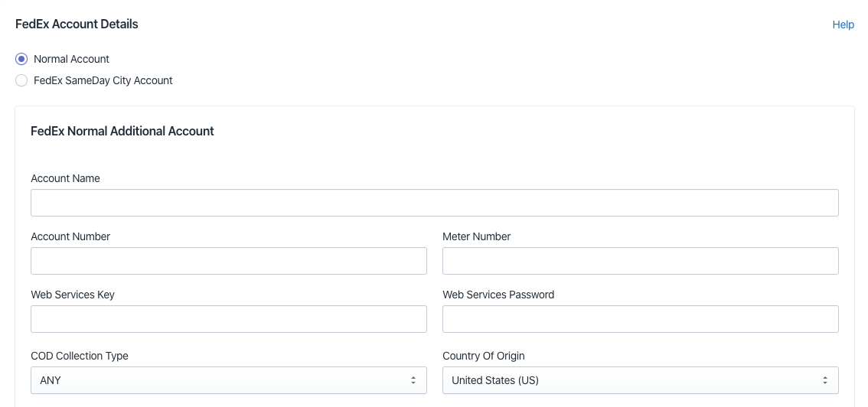868x407 pixels.
Task: Expand the United States (US) country dropdown
Action: tap(641, 380)
